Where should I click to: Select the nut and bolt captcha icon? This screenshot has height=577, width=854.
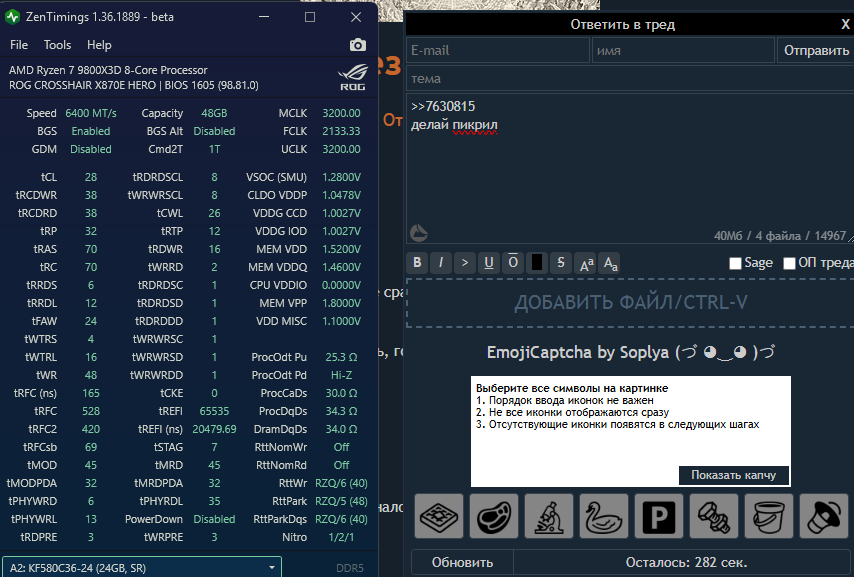(x=714, y=515)
